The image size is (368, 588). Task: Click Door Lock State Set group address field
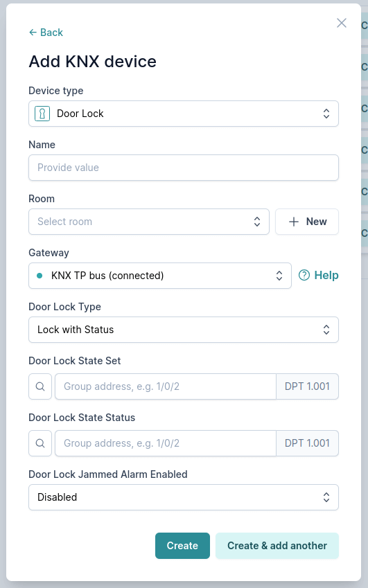click(166, 386)
